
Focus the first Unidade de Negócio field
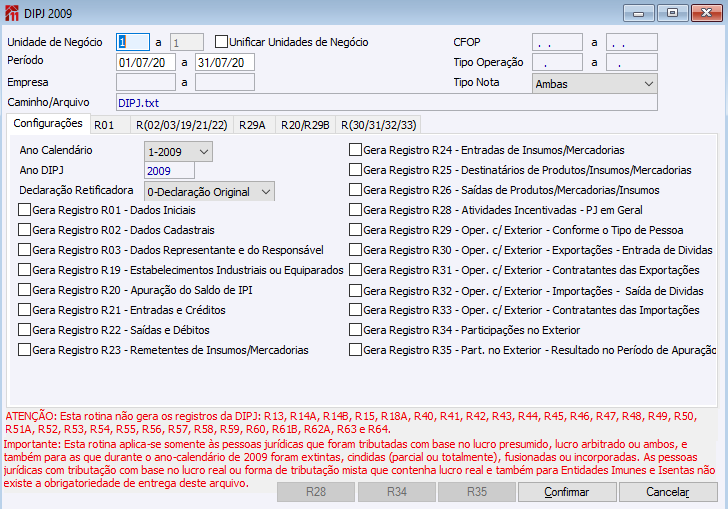point(133,42)
